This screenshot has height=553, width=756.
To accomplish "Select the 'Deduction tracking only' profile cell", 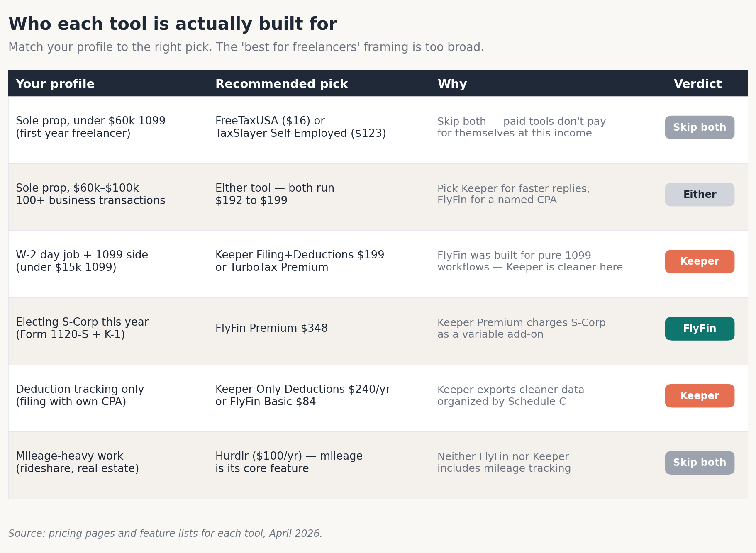I will pos(80,395).
